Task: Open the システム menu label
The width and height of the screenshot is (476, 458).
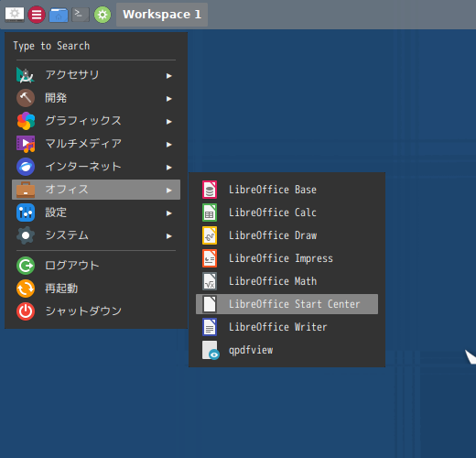Action: [x=67, y=235]
